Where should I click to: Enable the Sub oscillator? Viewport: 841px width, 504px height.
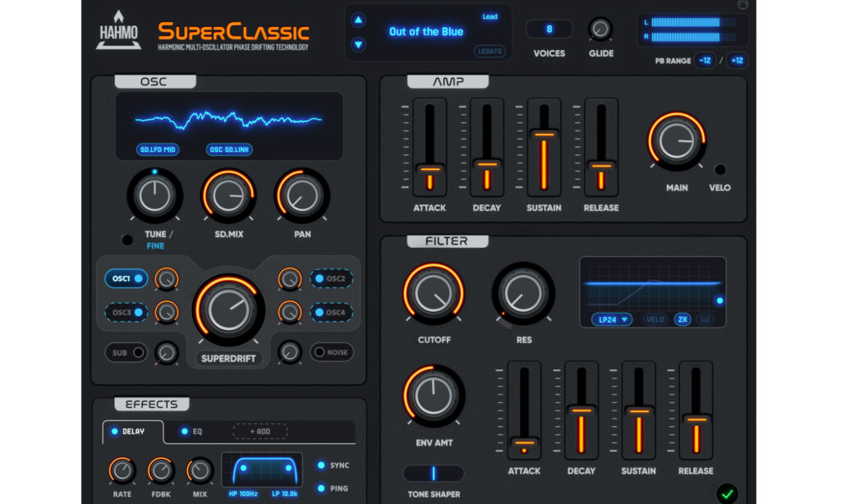click(126, 352)
